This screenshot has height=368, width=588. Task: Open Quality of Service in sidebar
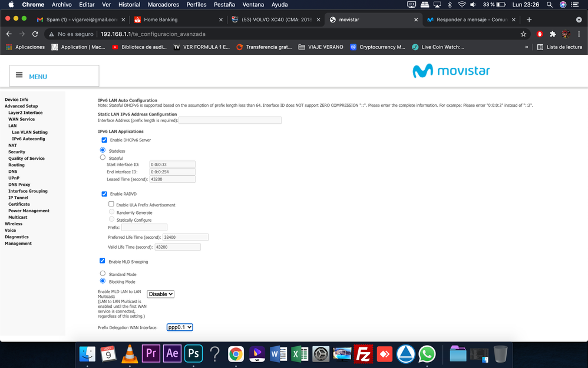pyautogui.click(x=26, y=159)
